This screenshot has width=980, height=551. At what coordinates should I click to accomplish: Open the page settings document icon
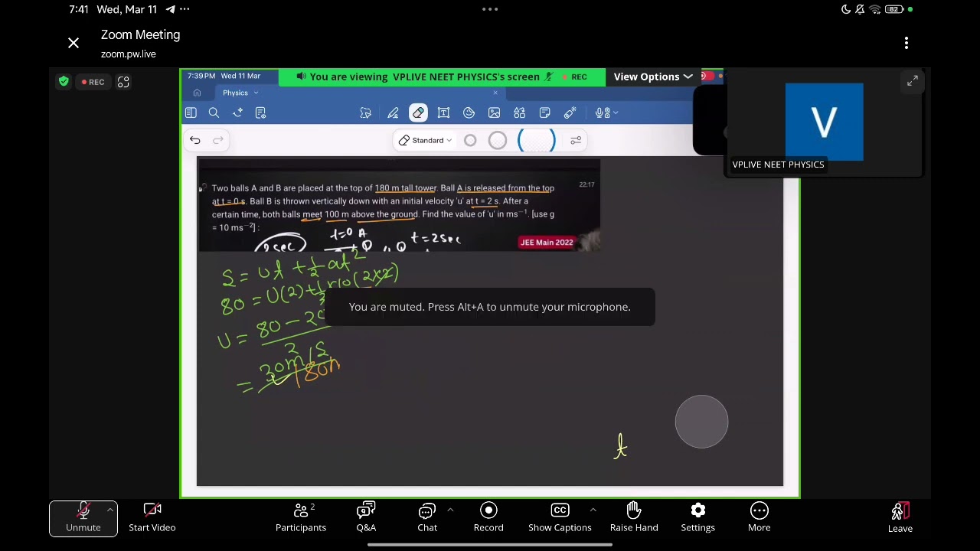[260, 113]
